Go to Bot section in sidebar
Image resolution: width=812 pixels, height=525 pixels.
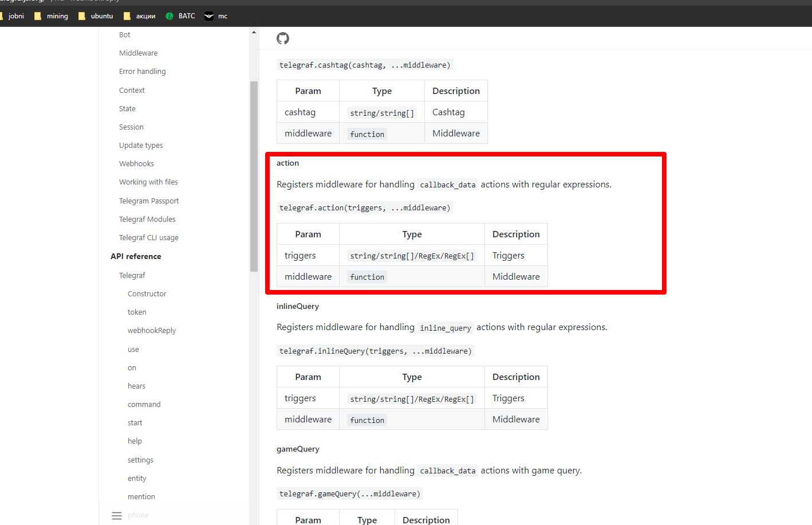125,35
